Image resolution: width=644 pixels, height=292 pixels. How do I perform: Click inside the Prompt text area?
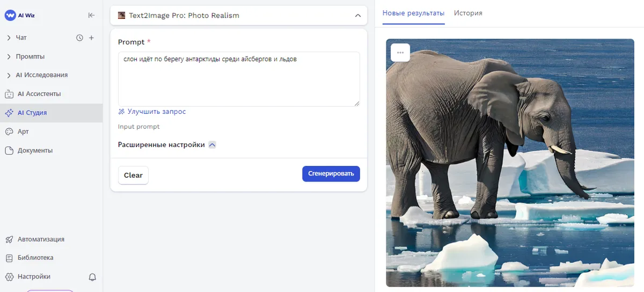[239, 81]
